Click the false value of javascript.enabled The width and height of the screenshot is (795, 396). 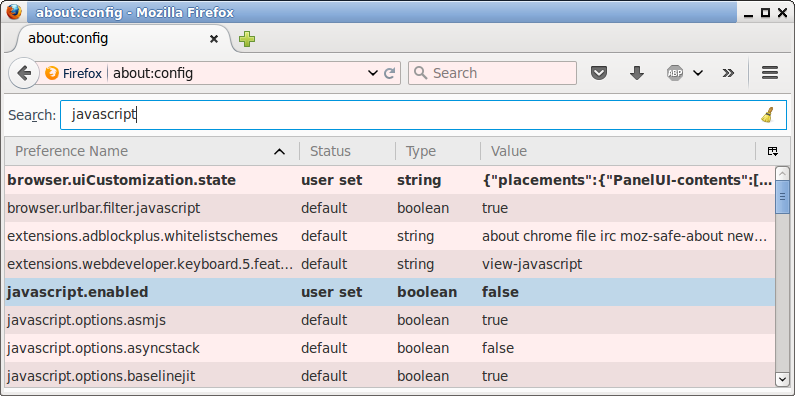(500, 292)
